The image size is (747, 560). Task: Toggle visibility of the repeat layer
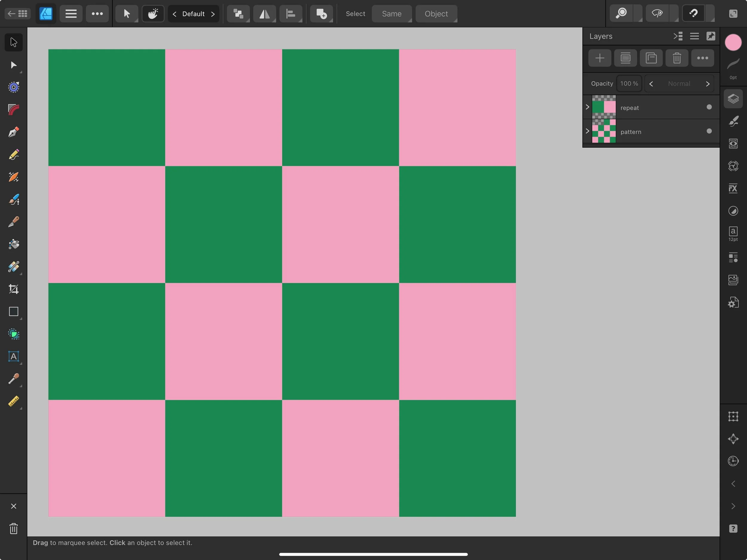pyautogui.click(x=708, y=107)
